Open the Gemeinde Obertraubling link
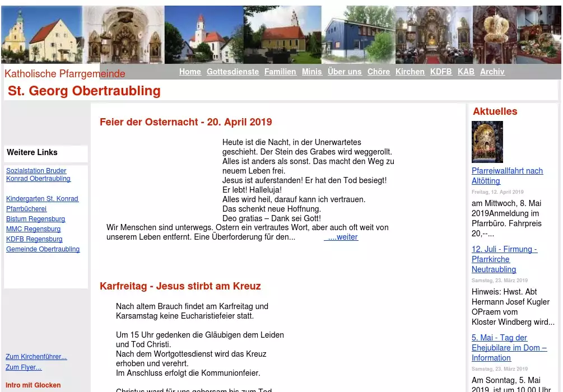The height and width of the screenshot is (392, 563). [43, 249]
